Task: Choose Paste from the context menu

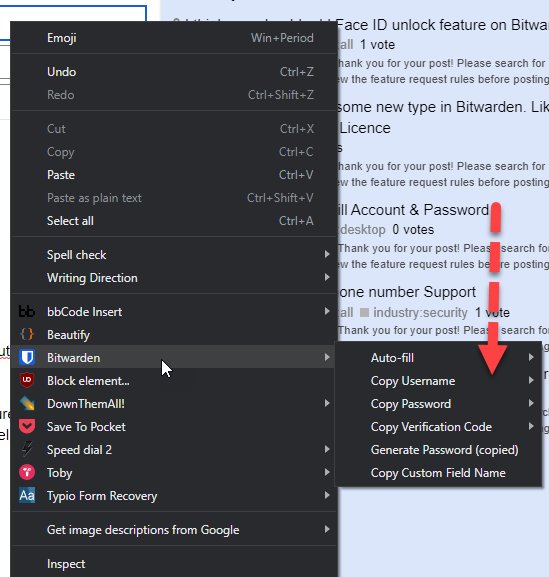Action: 174,175
